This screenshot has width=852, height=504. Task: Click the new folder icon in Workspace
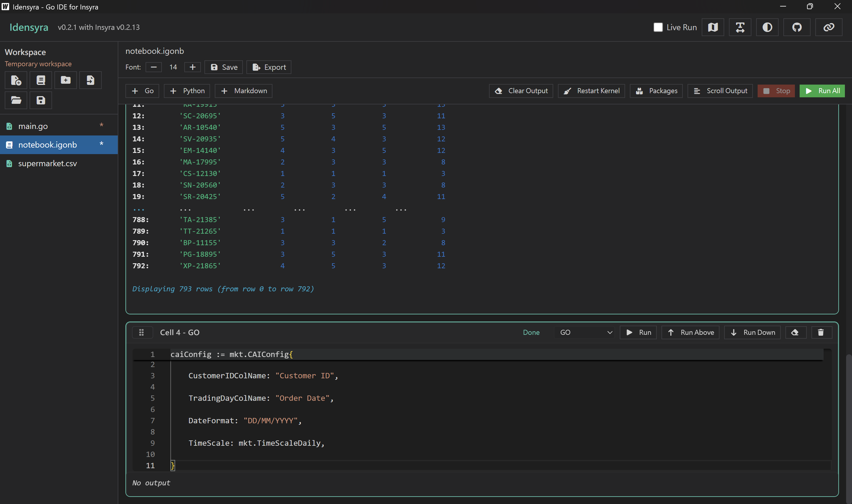click(66, 80)
